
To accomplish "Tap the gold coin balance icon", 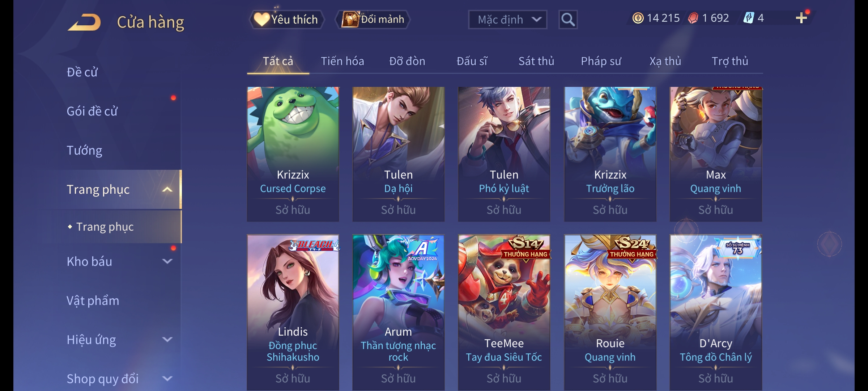I will [x=638, y=18].
